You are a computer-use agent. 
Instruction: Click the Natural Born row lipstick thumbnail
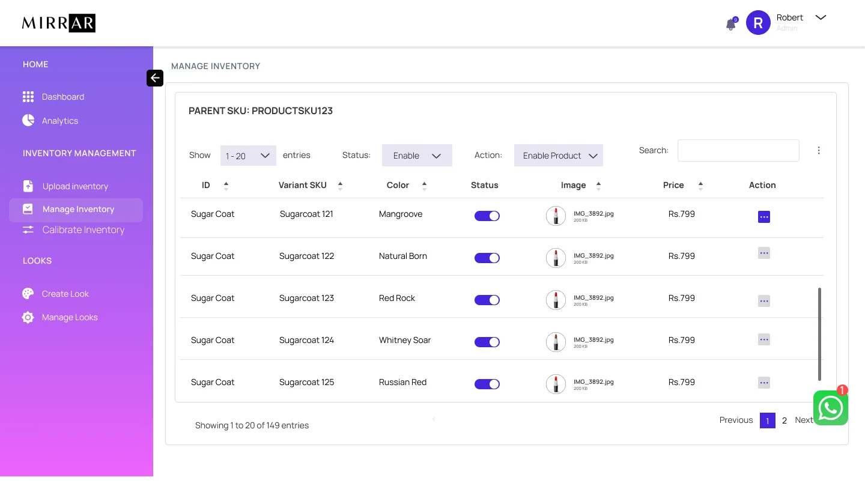556,258
